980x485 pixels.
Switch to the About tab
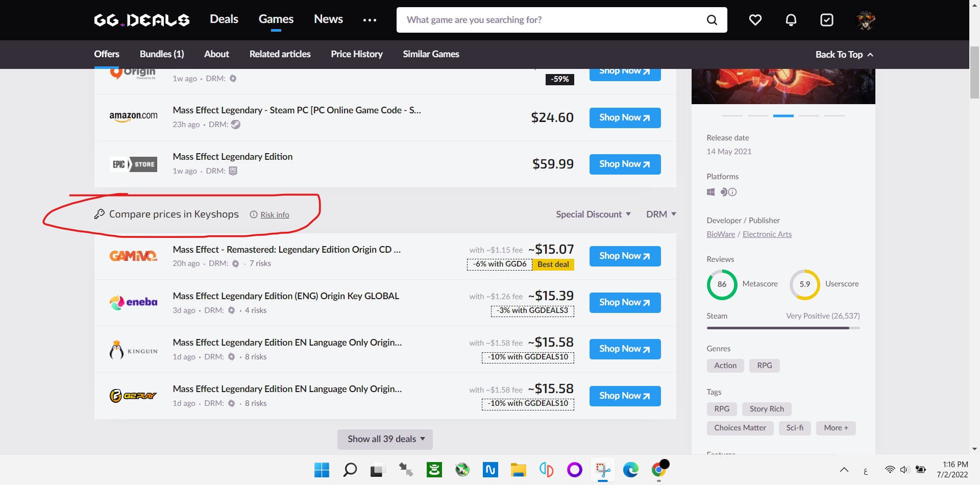click(x=216, y=54)
